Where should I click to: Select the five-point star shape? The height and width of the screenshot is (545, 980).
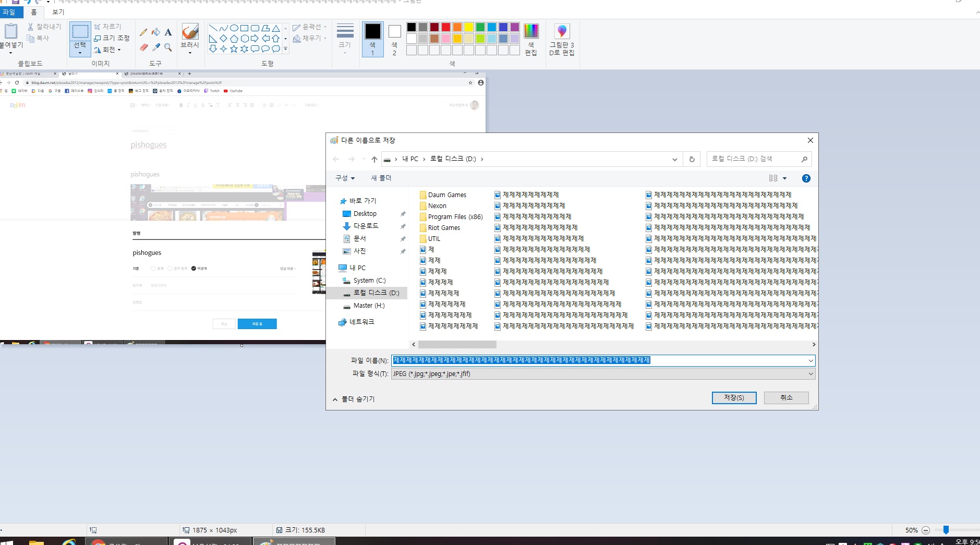pos(234,49)
